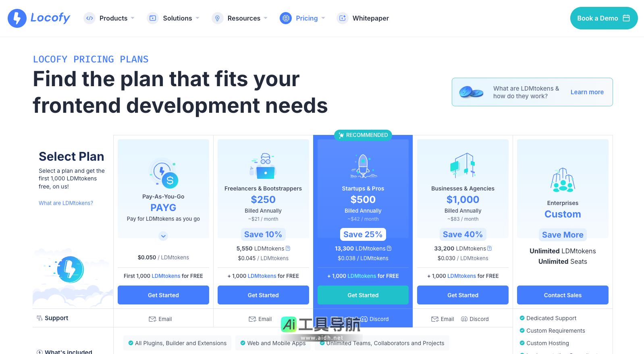The width and height of the screenshot is (644, 354).
Task: Expand the Products dropdown arrow
Action: [133, 18]
